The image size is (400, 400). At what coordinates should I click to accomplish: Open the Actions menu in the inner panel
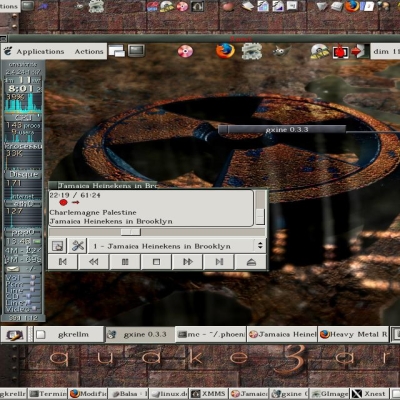pyautogui.click(x=89, y=51)
